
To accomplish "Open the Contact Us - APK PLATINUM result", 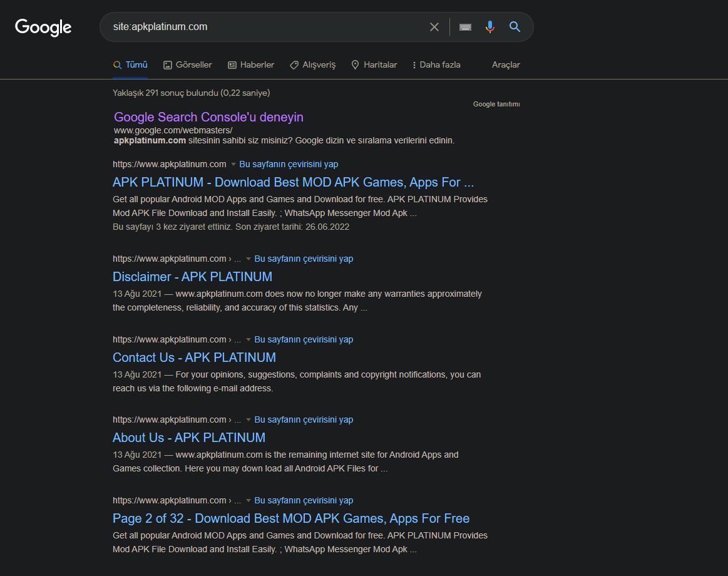I will [194, 357].
